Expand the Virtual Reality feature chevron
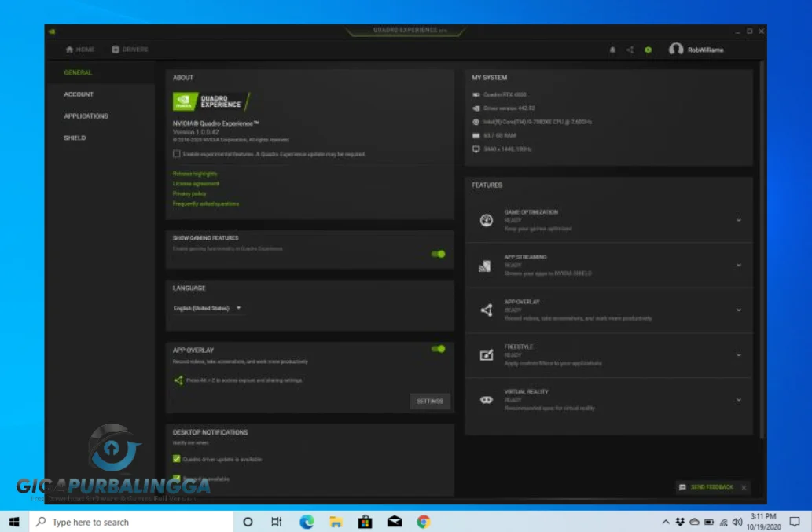Screen dimensions: 812x532 738,400
